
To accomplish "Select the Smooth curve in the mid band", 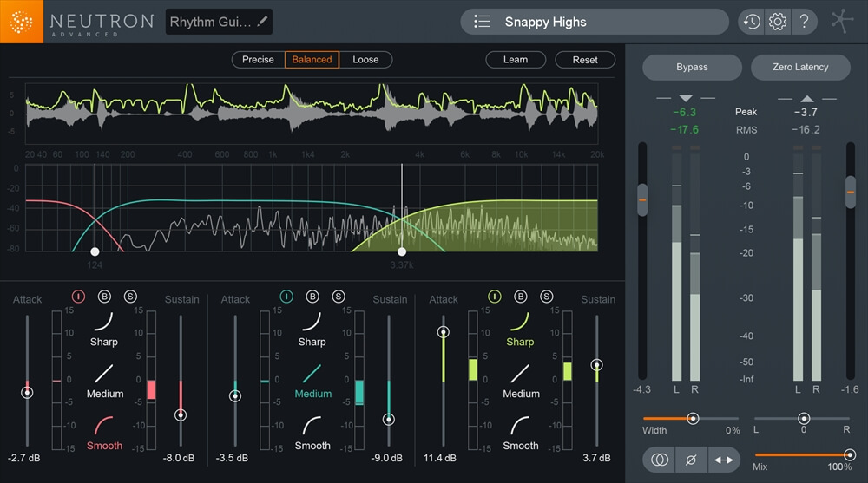I will click(312, 426).
